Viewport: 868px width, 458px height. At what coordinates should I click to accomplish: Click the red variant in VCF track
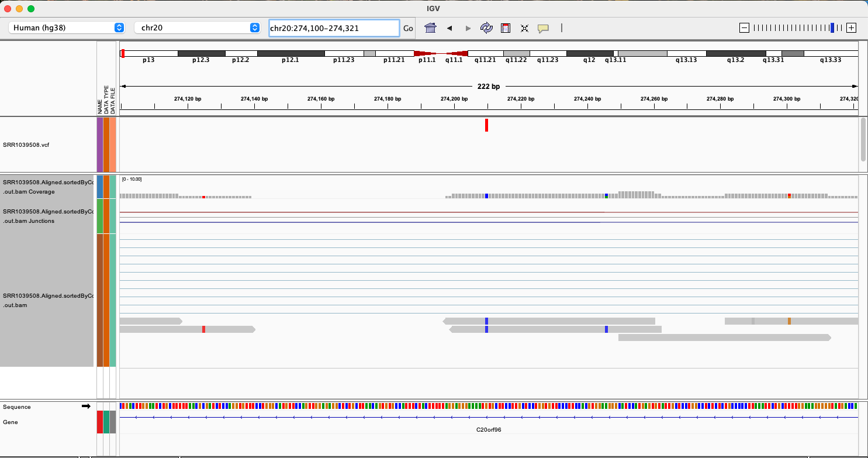coord(486,125)
